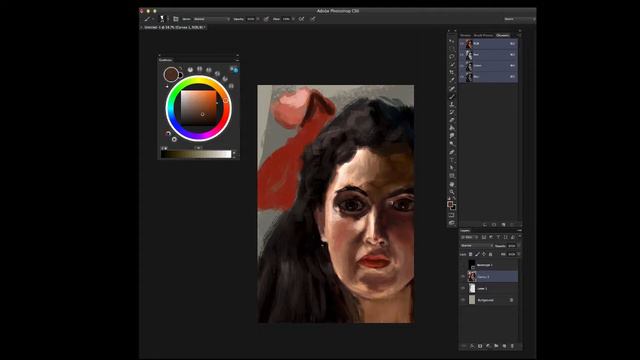Hide the Background layer eye
Image resolution: width=640 pixels, height=360 pixels.
tap(463, 300)
